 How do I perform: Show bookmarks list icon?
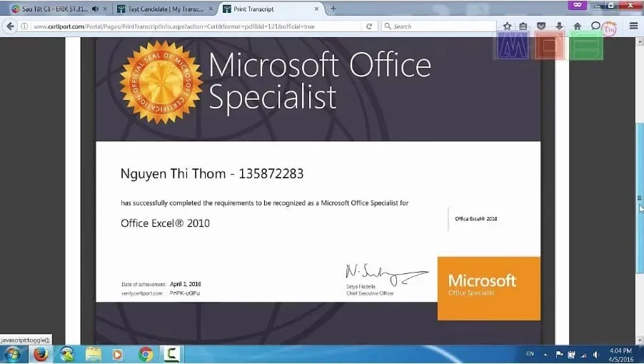coord(523,26)
